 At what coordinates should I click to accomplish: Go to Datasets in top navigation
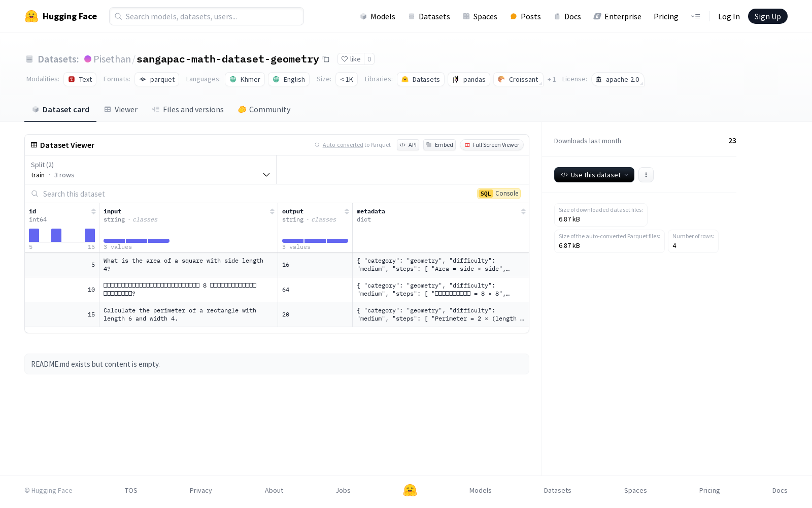[429, 16]
